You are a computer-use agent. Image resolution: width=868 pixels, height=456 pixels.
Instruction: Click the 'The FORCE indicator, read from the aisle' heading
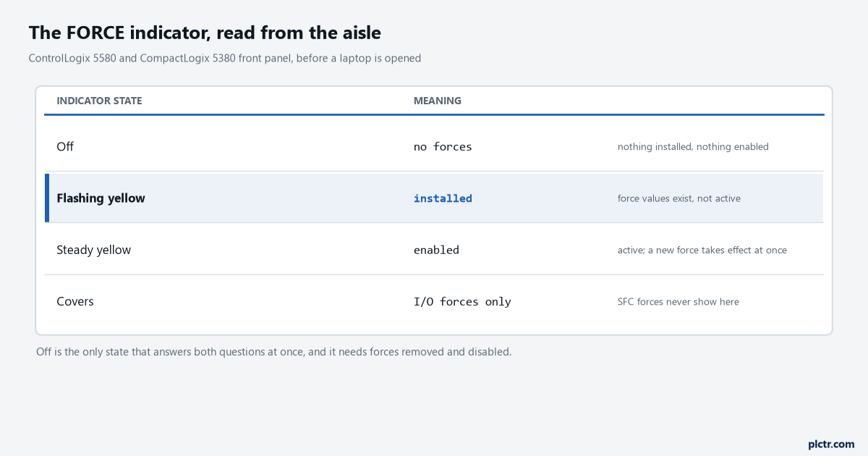[x=205, y=33]
